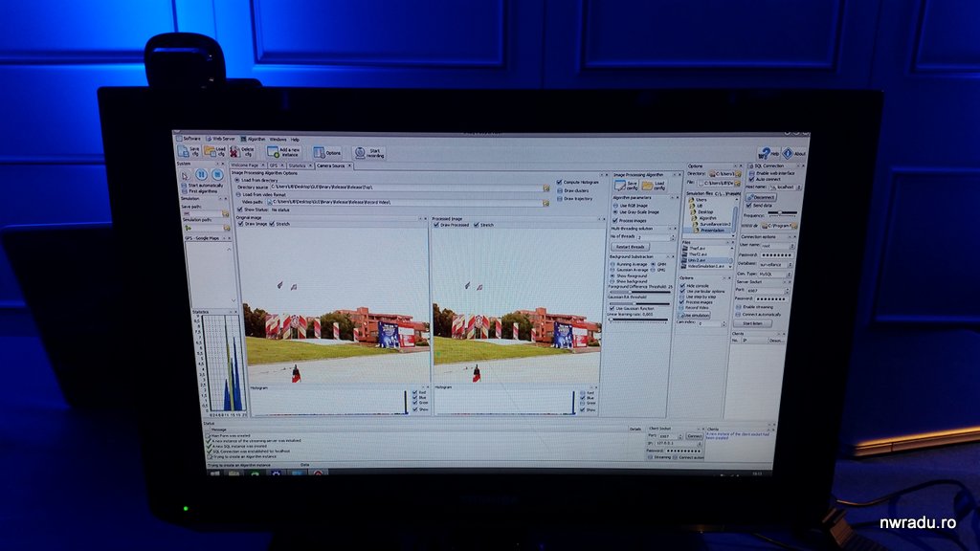Browse File folder in Options panel
Image resolution: width=980 pixels, height=551 pixels.
pyautogui.click(x=738, y=183)
